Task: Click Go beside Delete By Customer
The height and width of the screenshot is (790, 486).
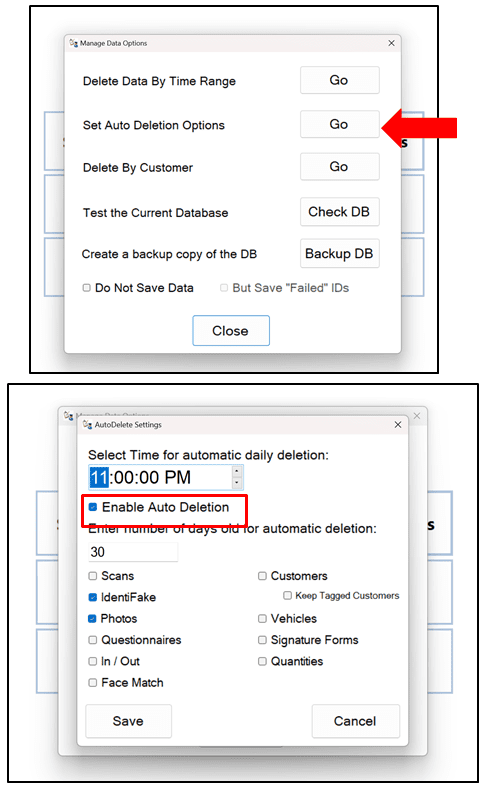Action: (339, 167)
